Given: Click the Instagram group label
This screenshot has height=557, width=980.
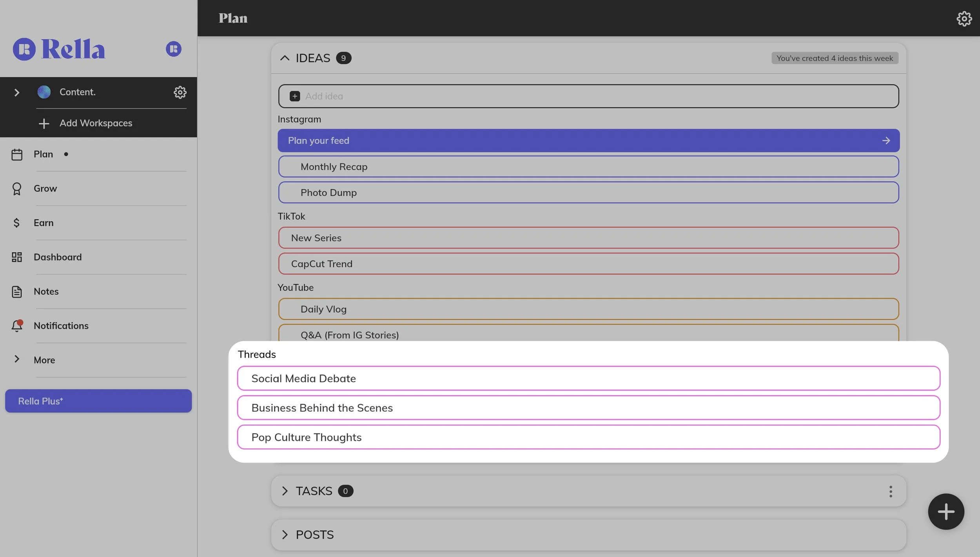Looking at the screenshot, I should point(299,119).
